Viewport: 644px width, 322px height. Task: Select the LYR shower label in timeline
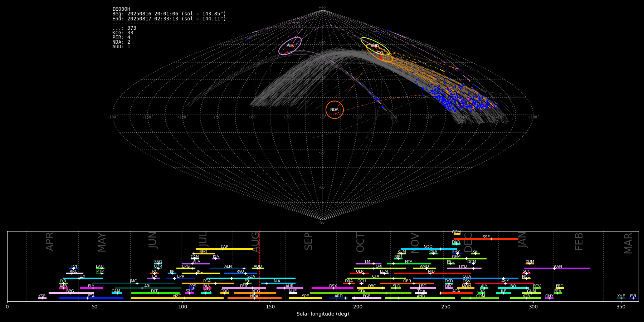pos(63,281)
